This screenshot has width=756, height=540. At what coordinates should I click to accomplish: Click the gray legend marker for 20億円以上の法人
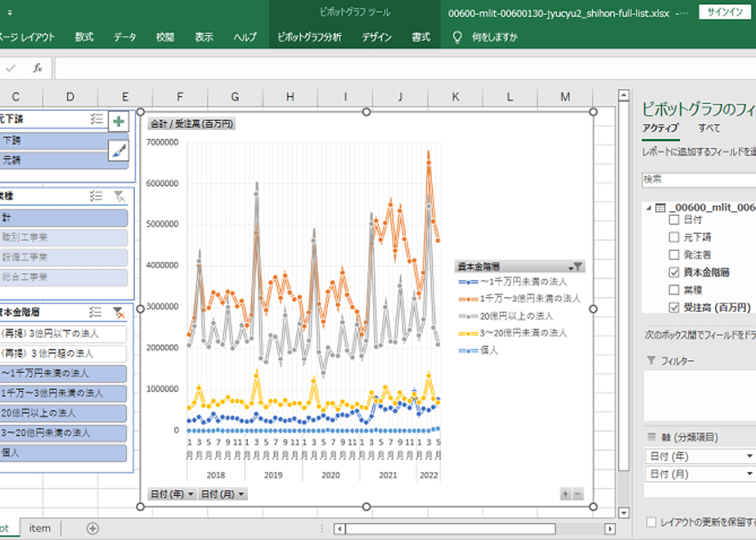(x=468, y=317)
